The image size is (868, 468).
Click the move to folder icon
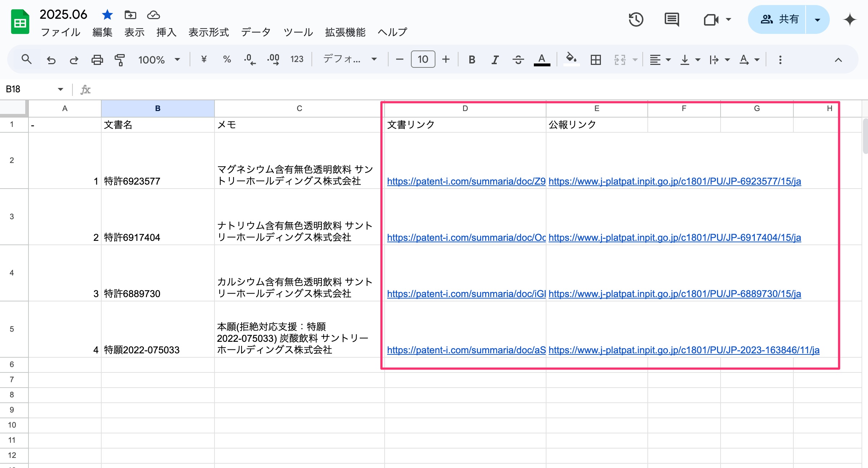[x=130, y=15]
